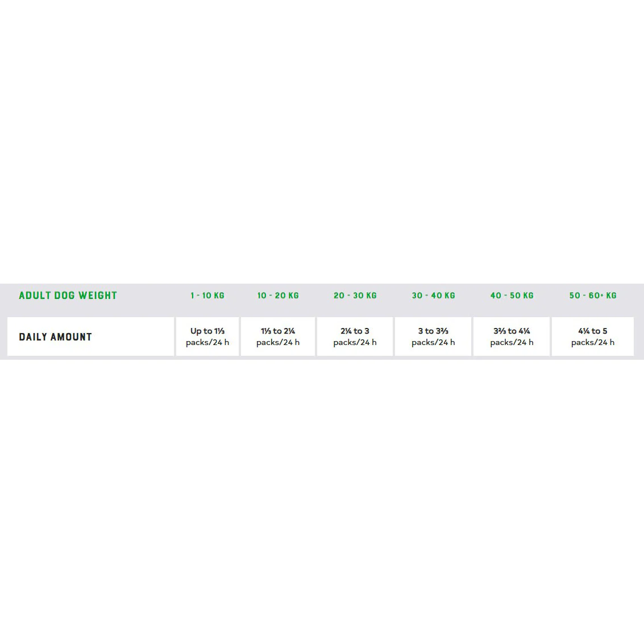This screenshot has width=644, height=644.
Task: Click packs/24 h text under 50 - 60+ KG
Action: (593, 343)
